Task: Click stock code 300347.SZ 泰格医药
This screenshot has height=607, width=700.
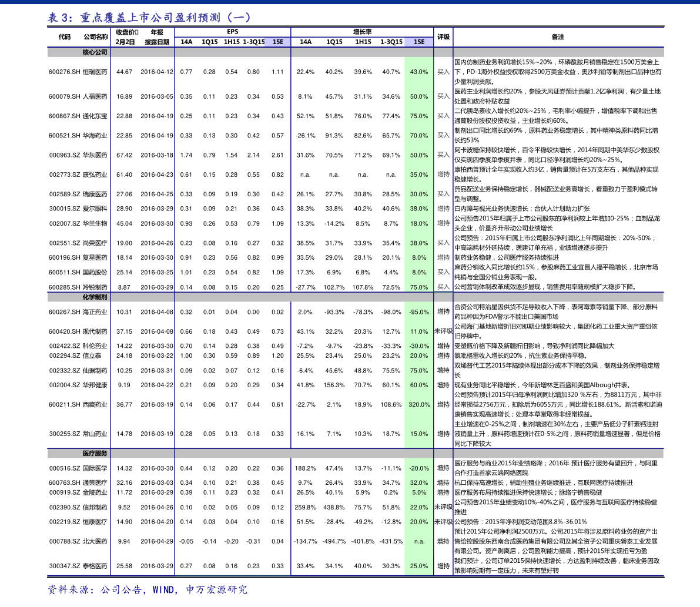Action: click(x=78, y=566)
